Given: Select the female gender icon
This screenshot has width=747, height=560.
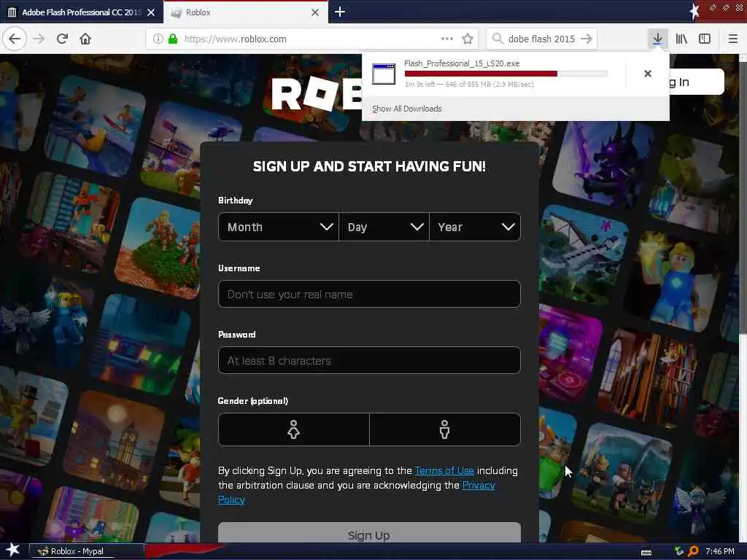Looking at the screenshot, I should click(x=293, y=429).
